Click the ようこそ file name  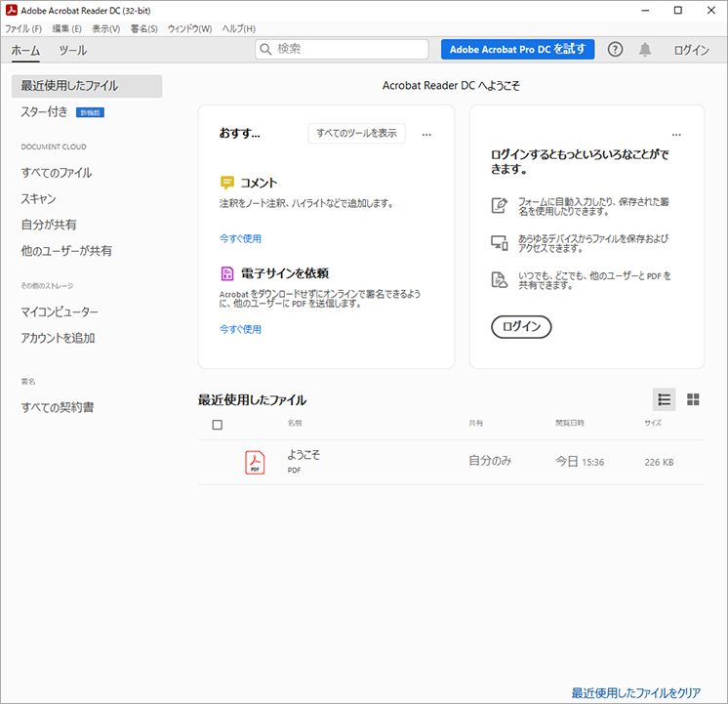point(303,454)
